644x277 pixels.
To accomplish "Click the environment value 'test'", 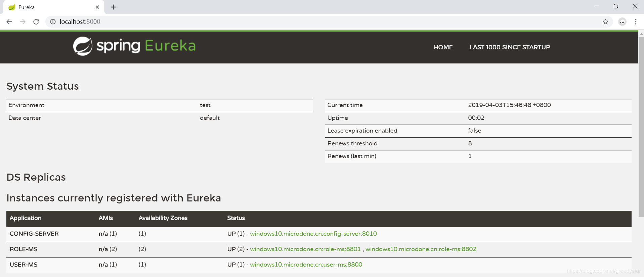I will tap(205, 105).
